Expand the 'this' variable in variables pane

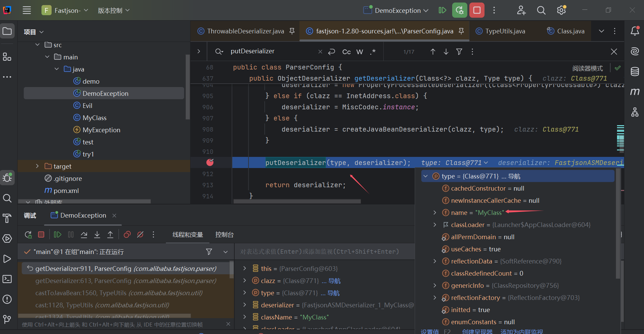tap(244, 269)
